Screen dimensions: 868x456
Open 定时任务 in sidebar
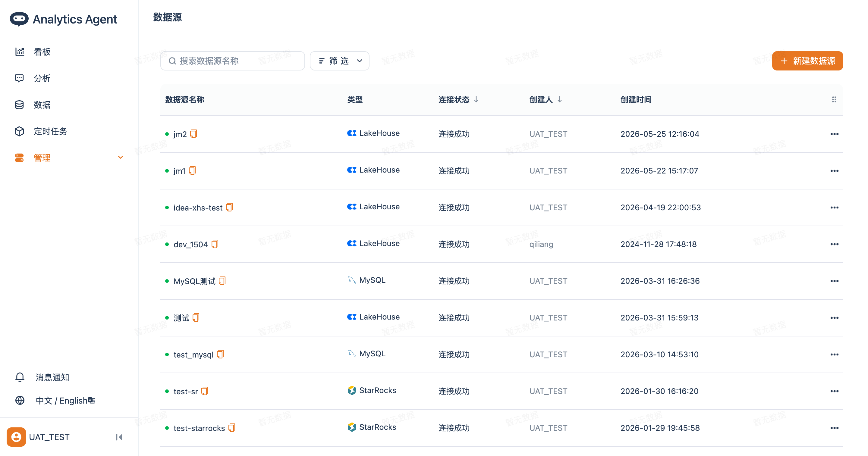pyautogui.click(x=50, y=131)
